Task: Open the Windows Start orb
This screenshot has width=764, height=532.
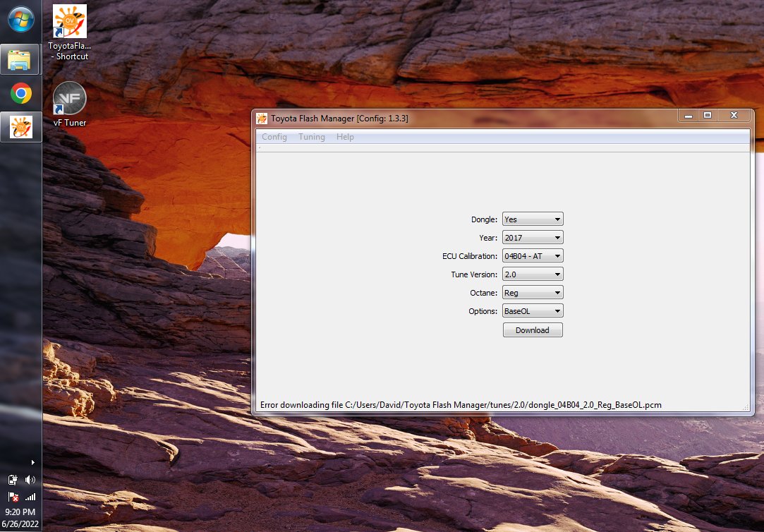Action: 21,20
